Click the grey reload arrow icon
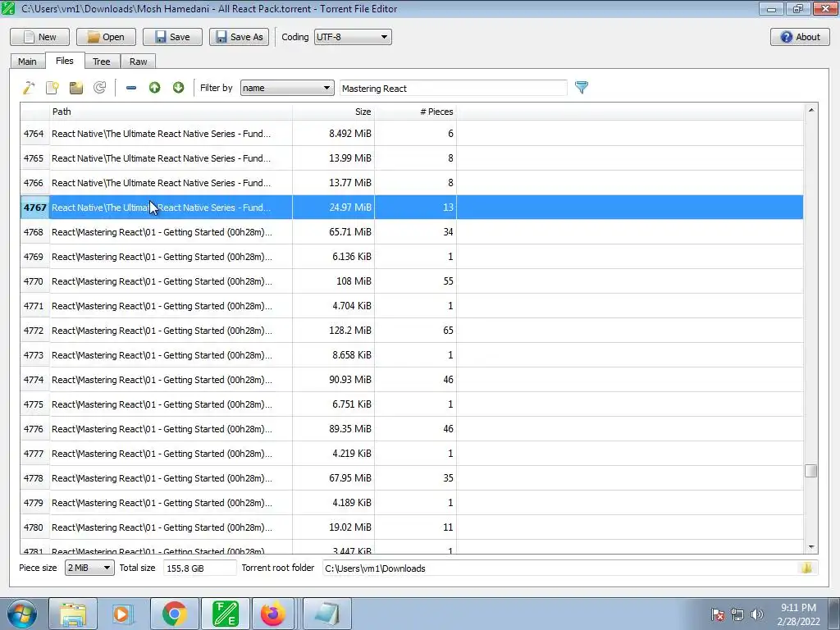 tap(99, 88)
